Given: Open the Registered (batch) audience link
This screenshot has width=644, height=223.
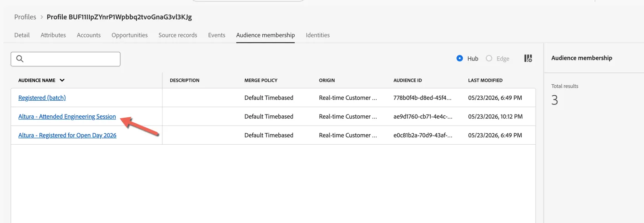Looking at the screenshot, I should click(x=42, y=98).
